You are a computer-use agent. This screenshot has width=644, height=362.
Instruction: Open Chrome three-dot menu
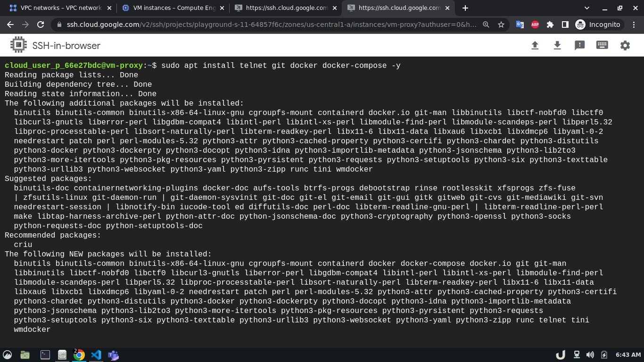635,25
